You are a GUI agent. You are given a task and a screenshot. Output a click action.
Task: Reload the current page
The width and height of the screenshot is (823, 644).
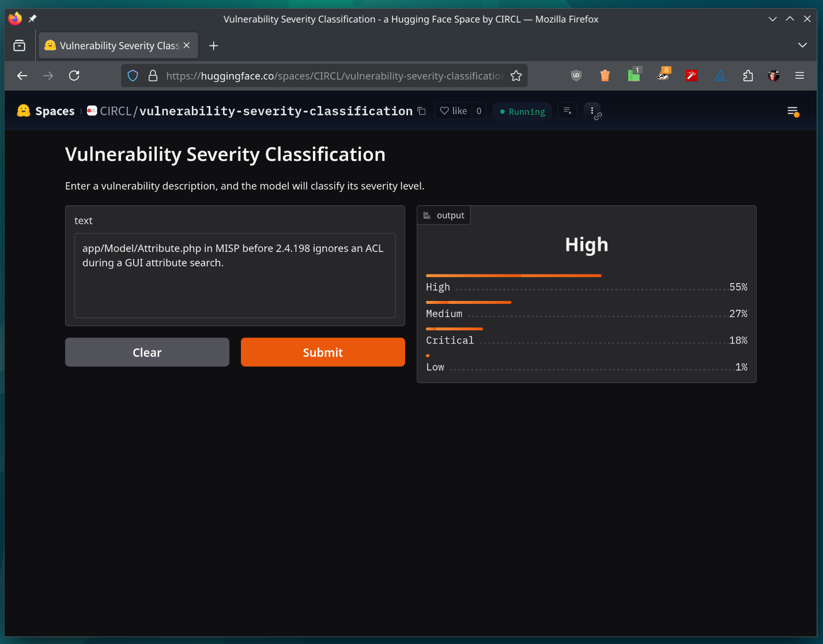pyautogui.click(x=74, y=76)
